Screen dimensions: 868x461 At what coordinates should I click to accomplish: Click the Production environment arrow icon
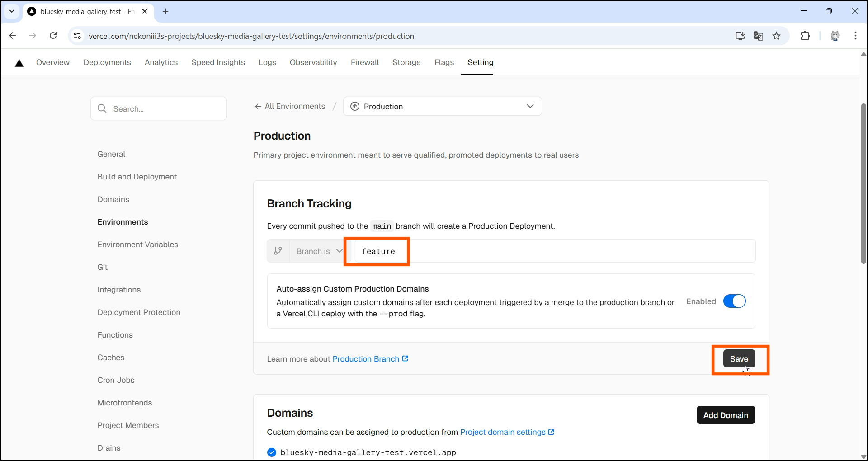pyautogui.click(x=355, y=106)
